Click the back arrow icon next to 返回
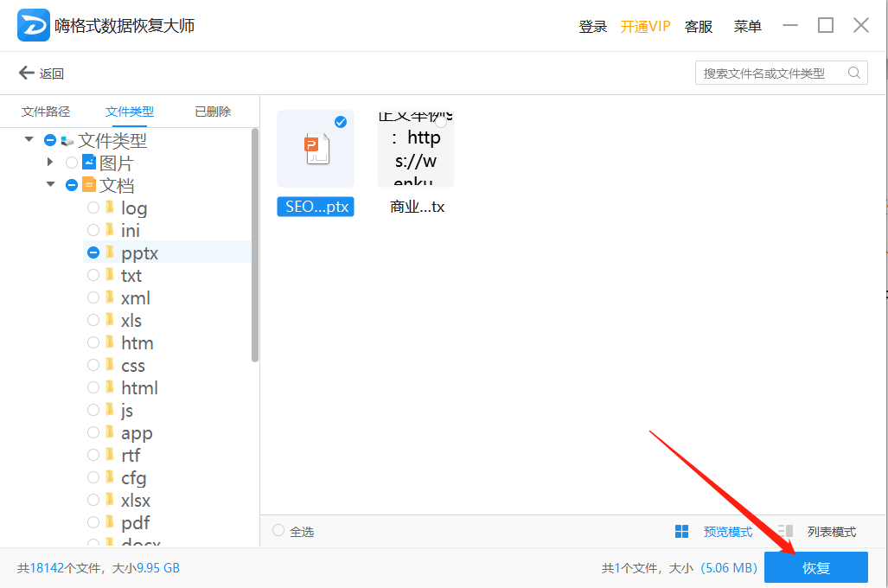The image size is (888, 588). click(x=26, y=73)
